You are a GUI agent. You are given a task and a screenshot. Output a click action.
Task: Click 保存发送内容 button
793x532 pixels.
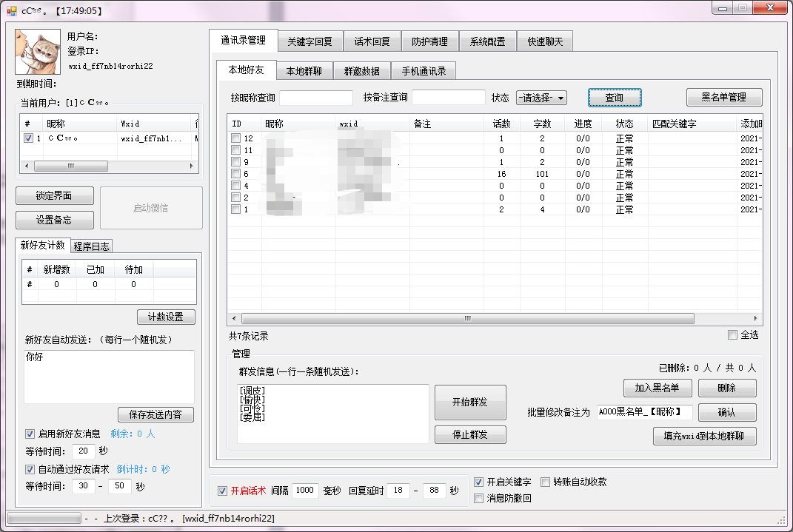coord(155,414)
